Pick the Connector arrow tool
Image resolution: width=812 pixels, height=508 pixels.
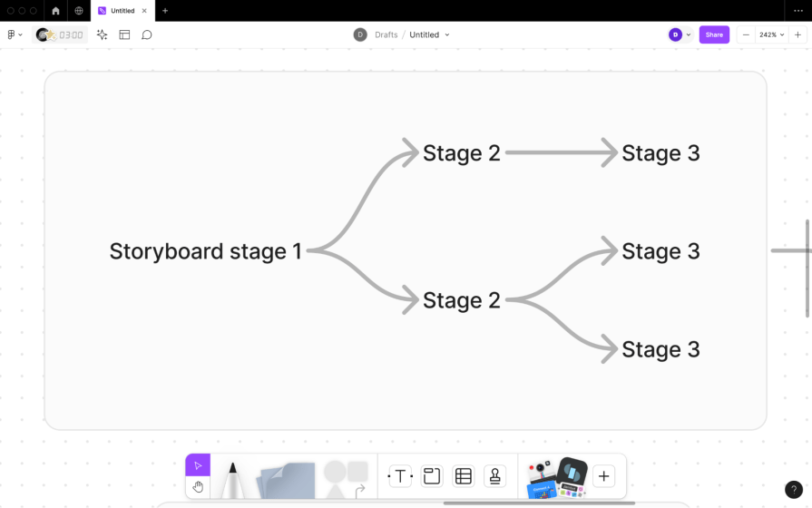360,491
